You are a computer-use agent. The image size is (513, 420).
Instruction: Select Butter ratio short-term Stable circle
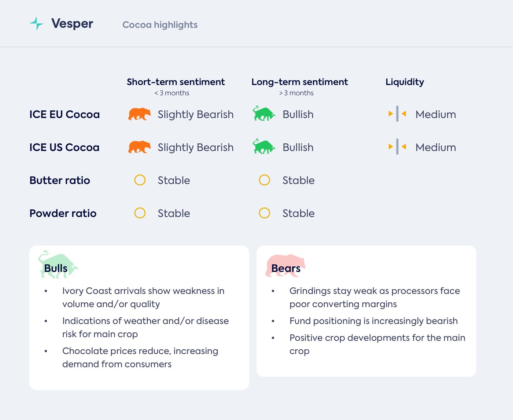coord(140,180)
